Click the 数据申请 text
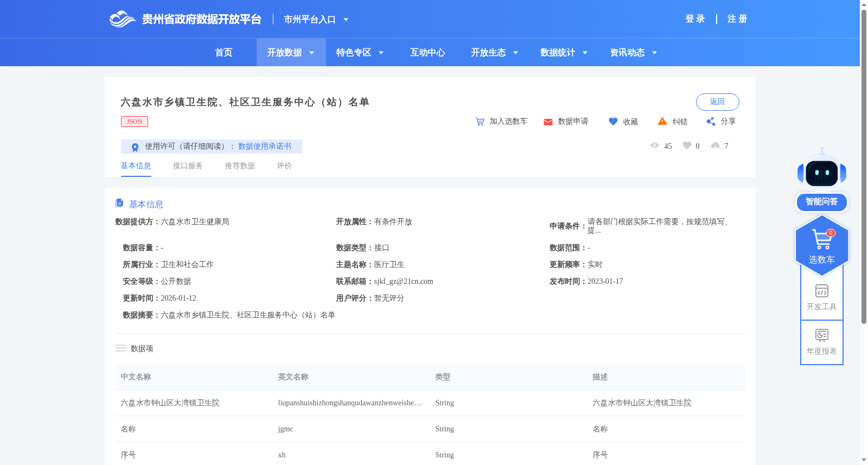The height and width of the screenshot is (465, 868). (573, 122)
